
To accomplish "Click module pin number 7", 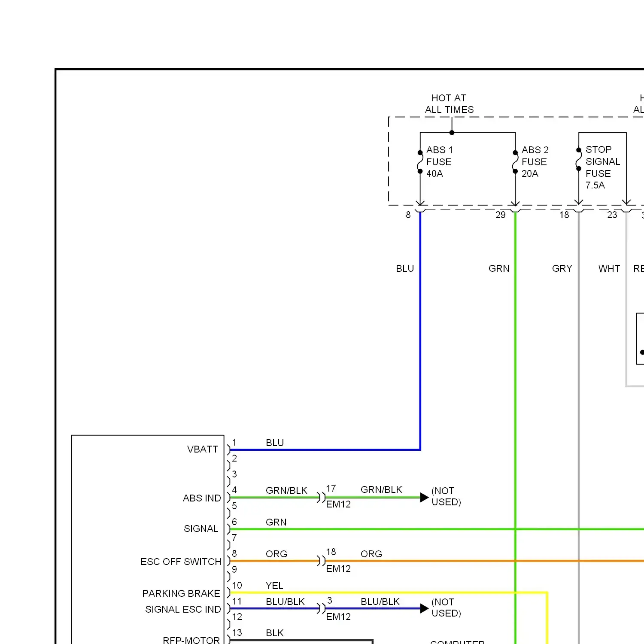I will pyautogui.click(x=234, y=538).
